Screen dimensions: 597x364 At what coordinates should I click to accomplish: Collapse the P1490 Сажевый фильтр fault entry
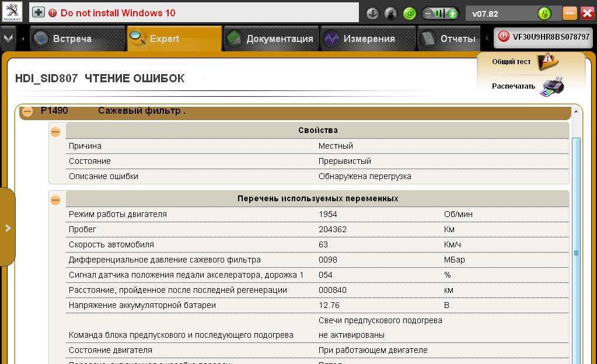click(27, 111)
